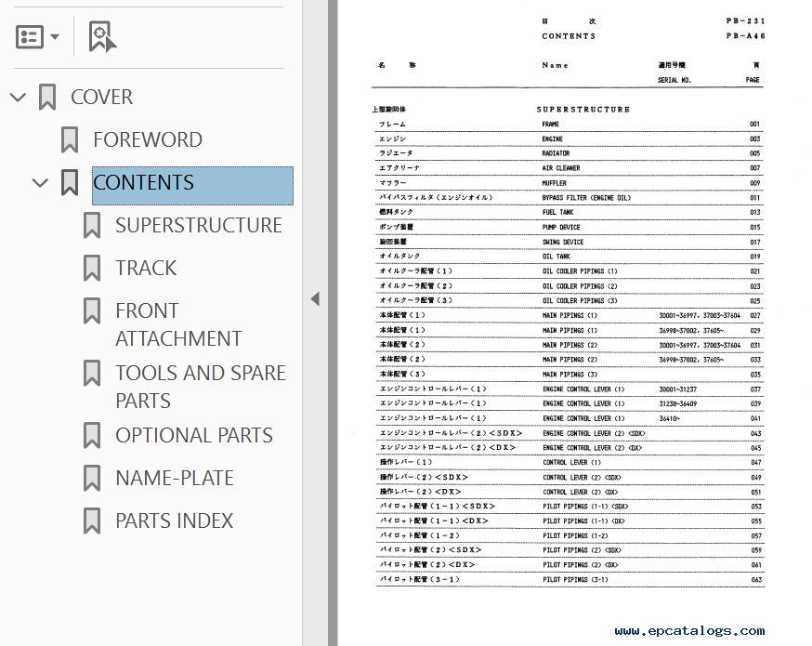
Task: Click the SUPERSTRUCTURE heading in the document
Action: pyautogui.click(x=583, y=110)
